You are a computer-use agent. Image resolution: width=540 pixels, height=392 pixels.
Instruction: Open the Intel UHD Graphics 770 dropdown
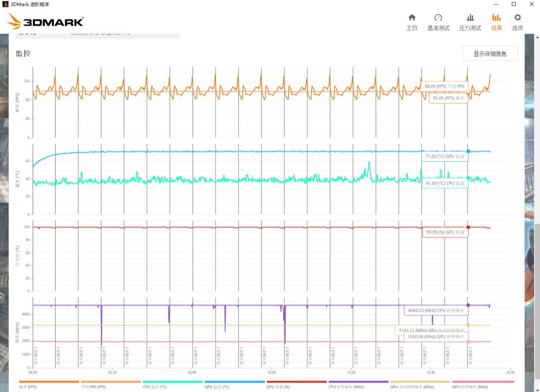(x=124, y=34)
